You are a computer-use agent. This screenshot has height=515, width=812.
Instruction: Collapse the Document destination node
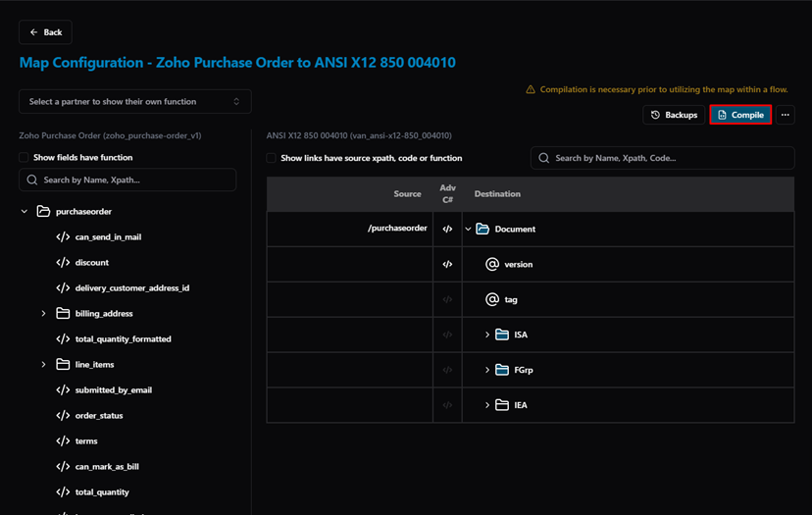coord(468,229)
